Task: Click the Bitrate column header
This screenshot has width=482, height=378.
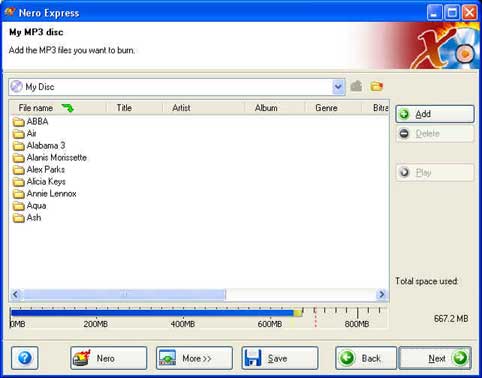Action: (375, 108)
